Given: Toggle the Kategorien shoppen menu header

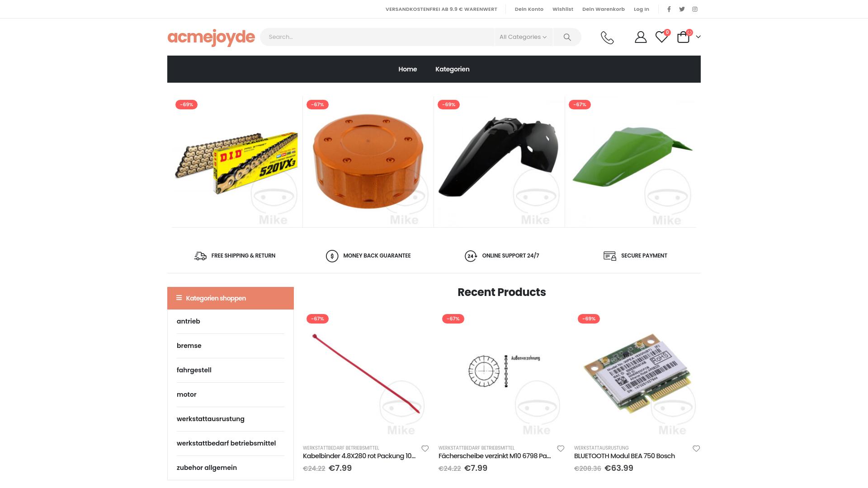Looking at the screenshot, I should pos(231,298).
